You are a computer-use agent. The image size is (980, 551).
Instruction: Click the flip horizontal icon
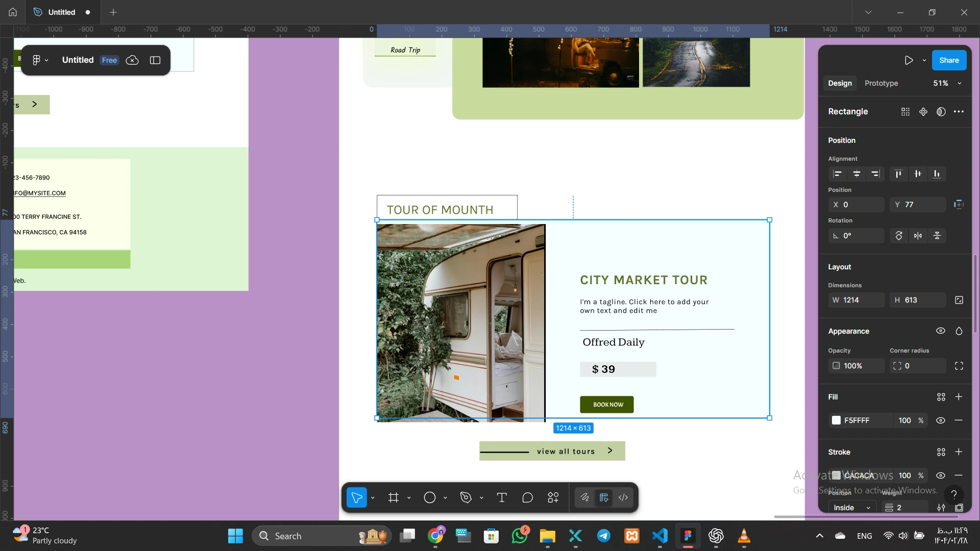tap(918, 236)
